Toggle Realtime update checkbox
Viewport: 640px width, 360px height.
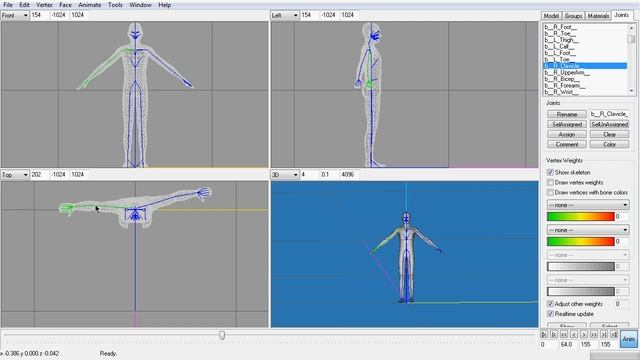point(550,314)
